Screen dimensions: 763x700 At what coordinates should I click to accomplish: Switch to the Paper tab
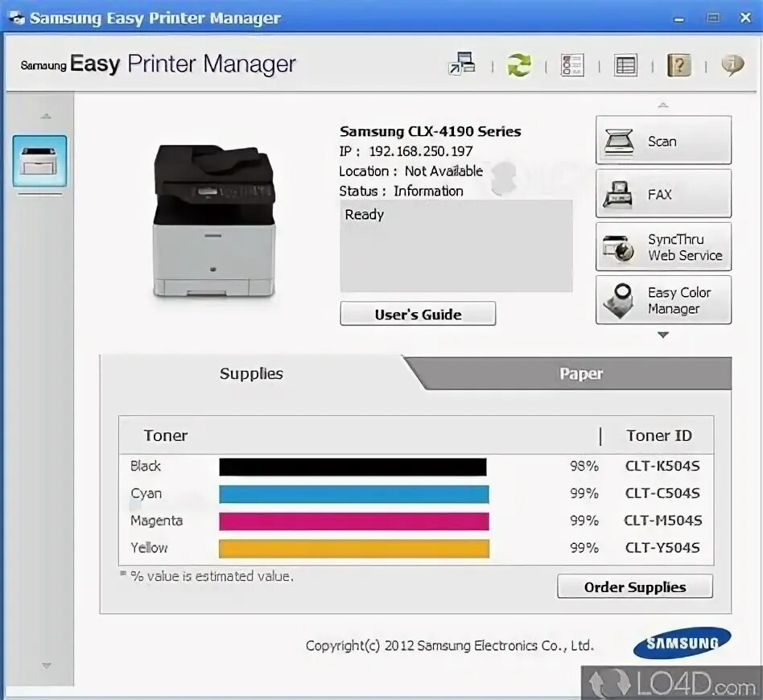[580, 373]
